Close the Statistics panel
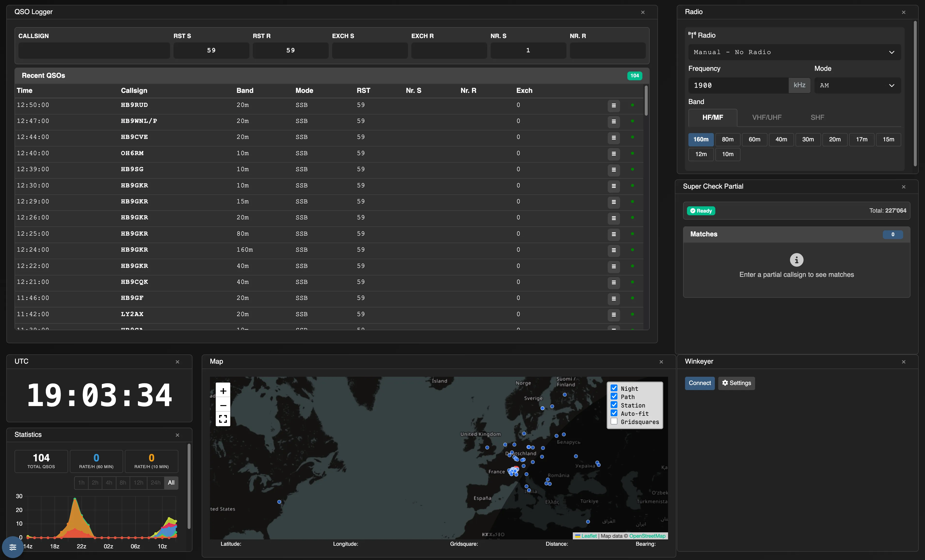This screenshot has height=560, width=925. [x=178, y=435]
